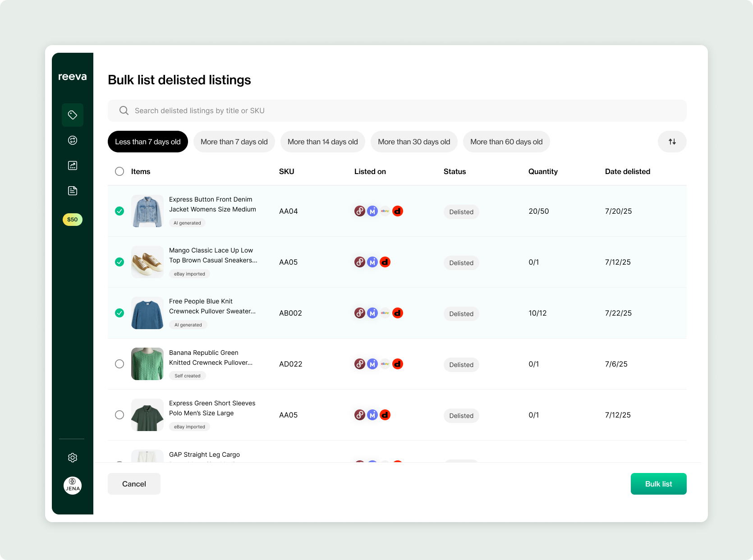Click eBay imported tag on Mango Sneakers

click(189, 274)
